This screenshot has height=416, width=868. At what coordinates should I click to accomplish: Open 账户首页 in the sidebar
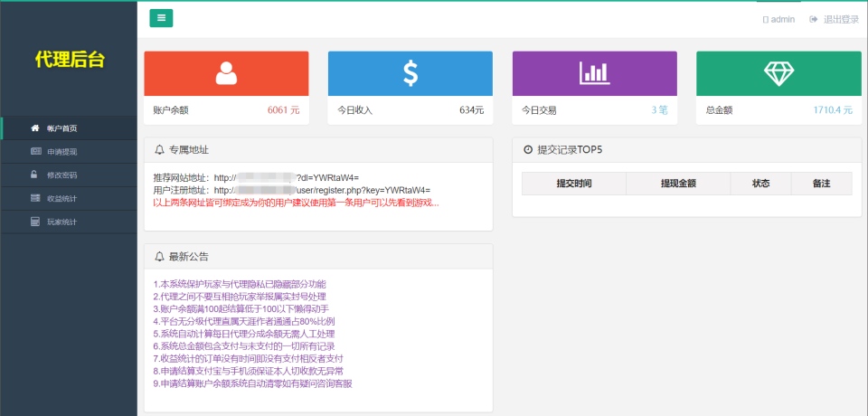tap(69, 128)
